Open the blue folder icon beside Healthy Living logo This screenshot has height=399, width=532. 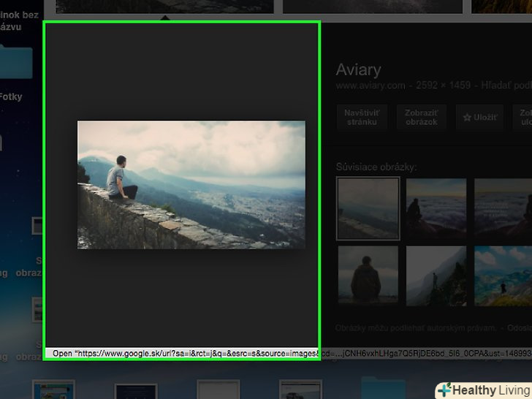click(x=383, y=390)
